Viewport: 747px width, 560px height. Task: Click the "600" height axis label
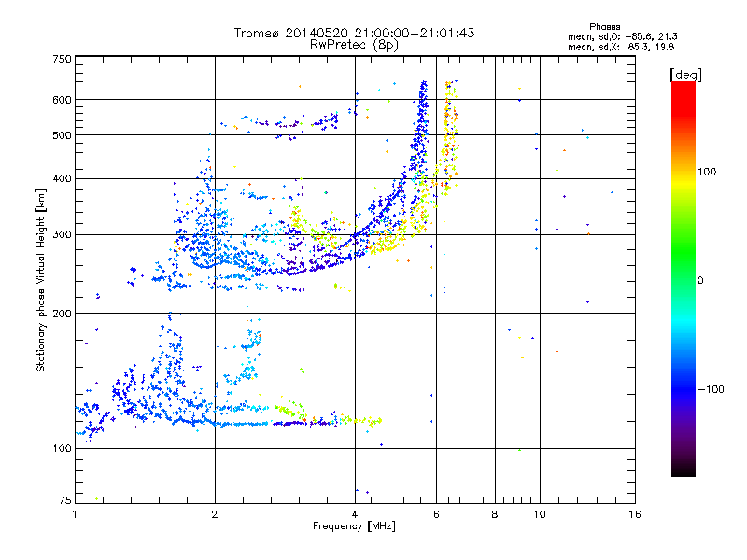coord(62,100)
